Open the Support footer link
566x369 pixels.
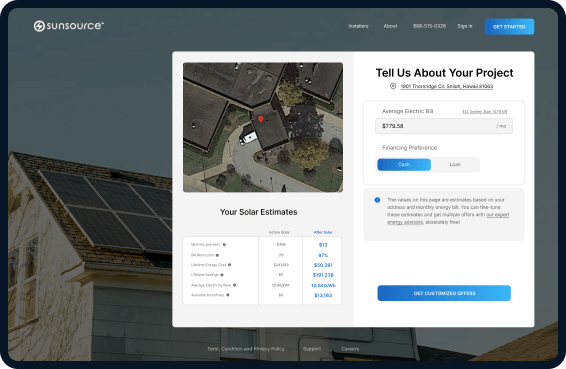tap(312, 349)
